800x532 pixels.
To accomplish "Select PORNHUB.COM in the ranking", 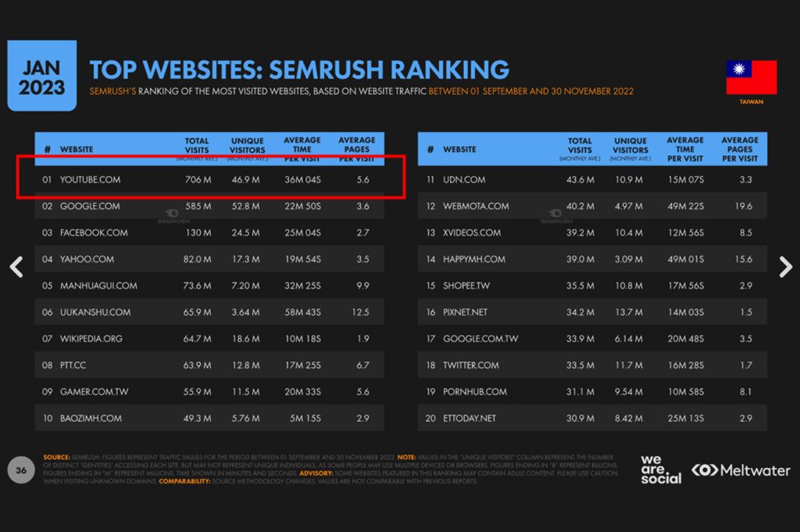I will point(475,391).
